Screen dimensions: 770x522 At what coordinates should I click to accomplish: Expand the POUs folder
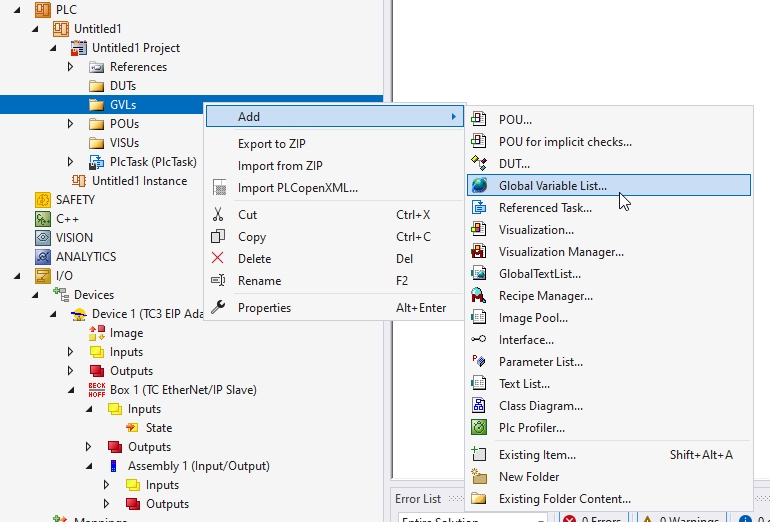70,124
